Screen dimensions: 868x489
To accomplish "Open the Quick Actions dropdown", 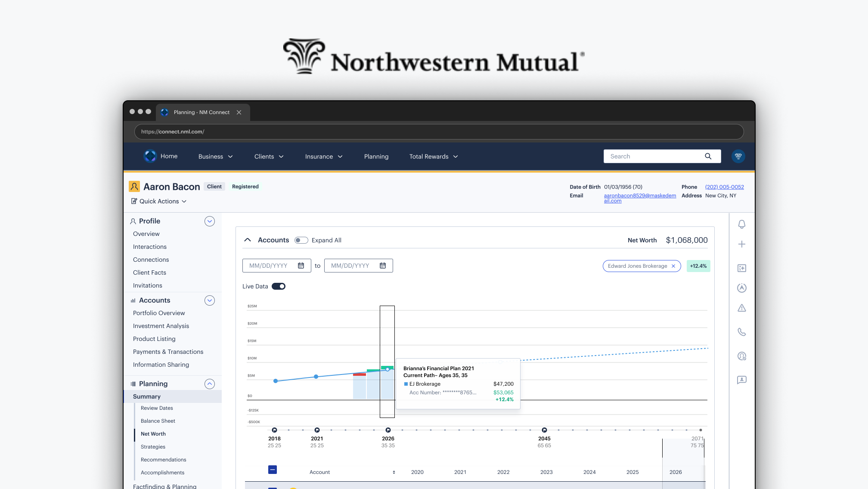I will pyautogui.click(x=159, y=201).
